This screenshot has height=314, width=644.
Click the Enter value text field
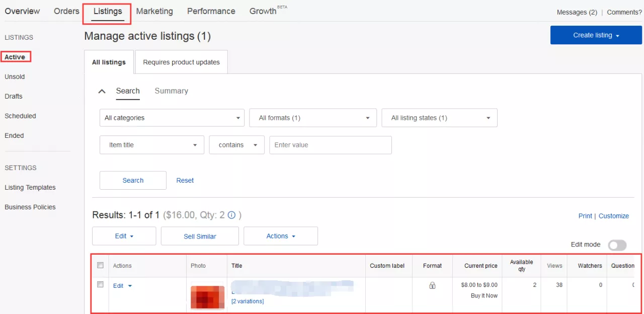tap(331, 145)
